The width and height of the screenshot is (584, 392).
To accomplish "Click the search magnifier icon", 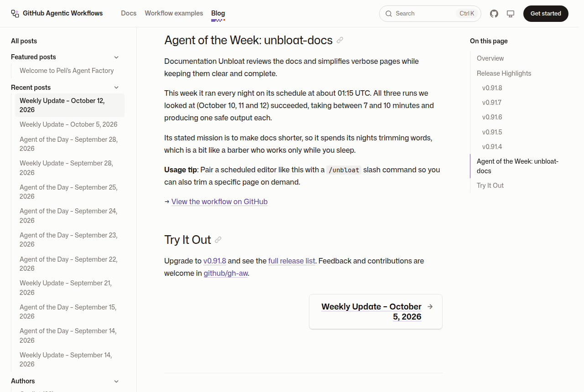I will [x=389, y=14].
